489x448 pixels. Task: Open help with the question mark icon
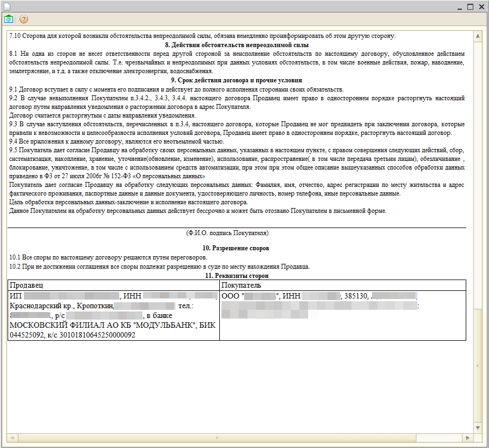[24, 19]
